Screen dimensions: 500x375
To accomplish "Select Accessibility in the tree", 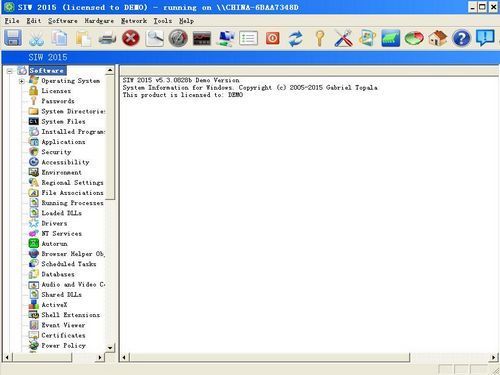I will click(x=65, y=162).
